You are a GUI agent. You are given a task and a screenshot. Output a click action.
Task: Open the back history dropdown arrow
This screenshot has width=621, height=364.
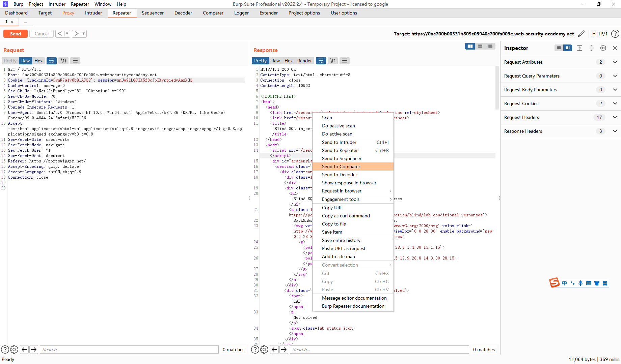click(67, 34)
